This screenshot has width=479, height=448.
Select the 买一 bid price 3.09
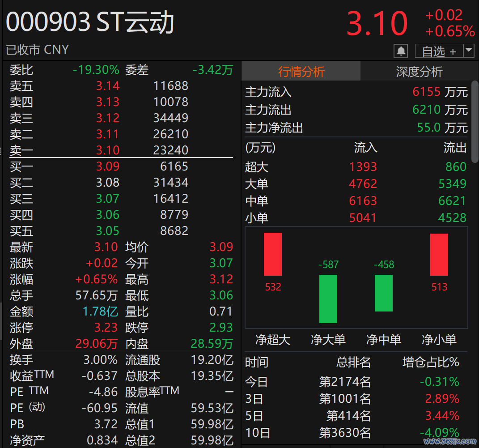(108, 166)
